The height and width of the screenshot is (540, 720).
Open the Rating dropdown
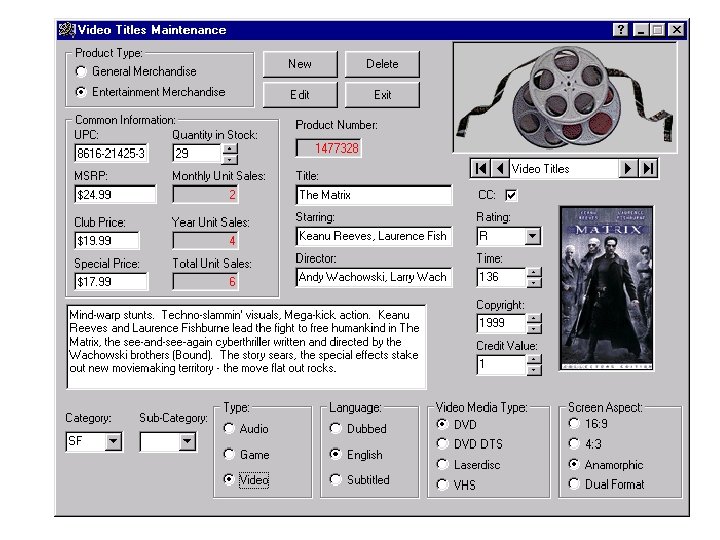click(x=533, y=236)
